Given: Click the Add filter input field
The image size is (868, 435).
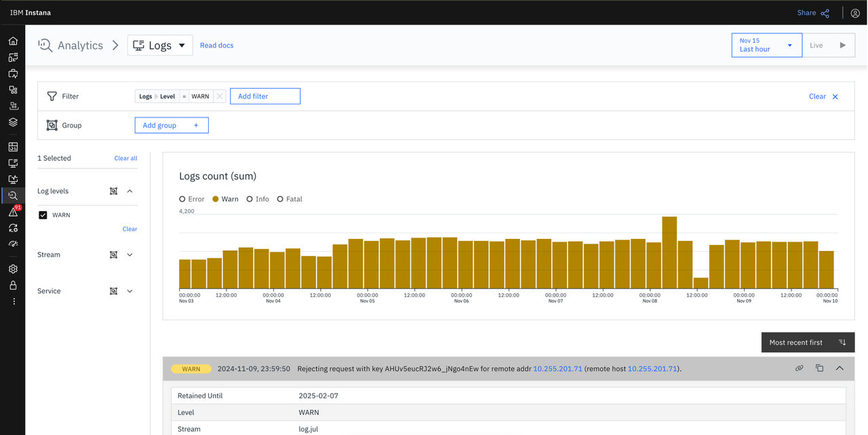Looking at the screenshot, I should point(265,96).
